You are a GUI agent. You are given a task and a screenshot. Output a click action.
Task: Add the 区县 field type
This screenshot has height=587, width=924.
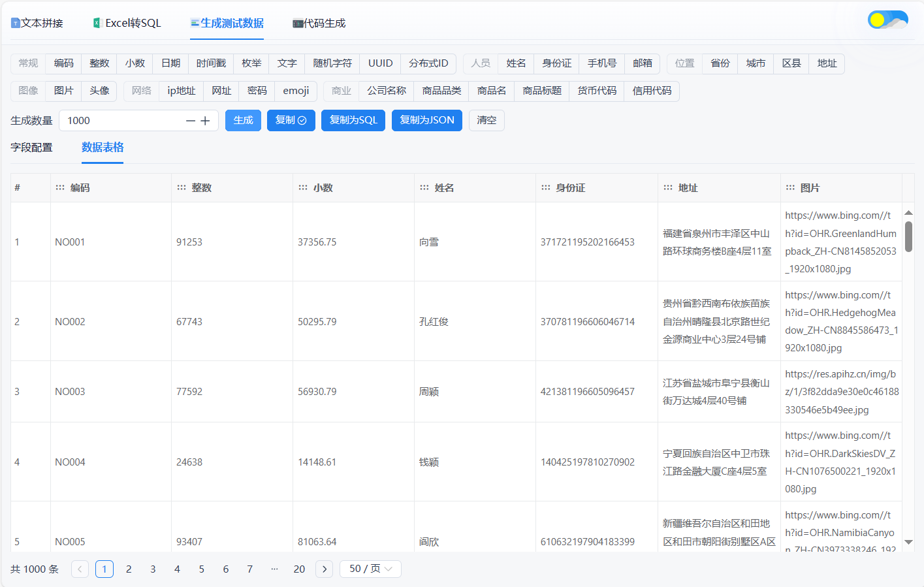click(791, 63)
